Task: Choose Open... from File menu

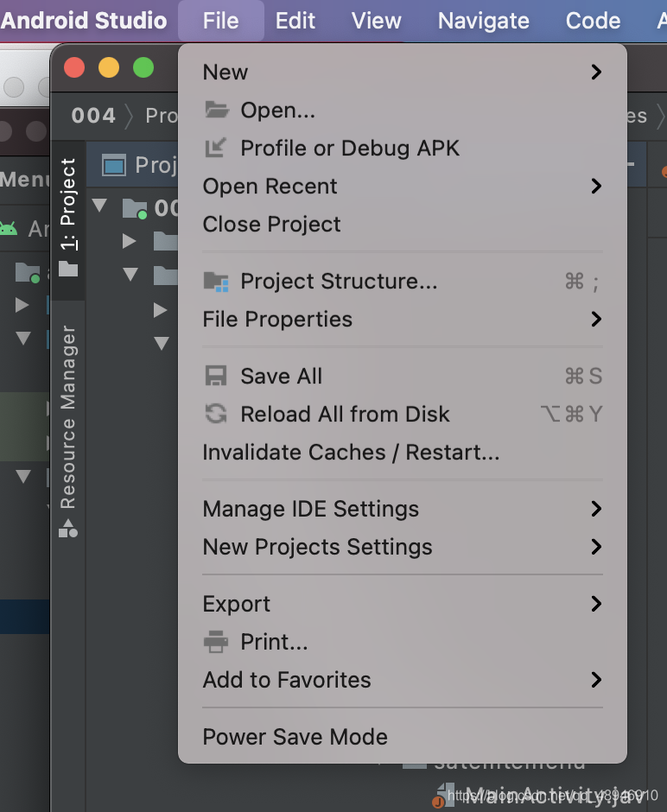Action: click(403, 110)
